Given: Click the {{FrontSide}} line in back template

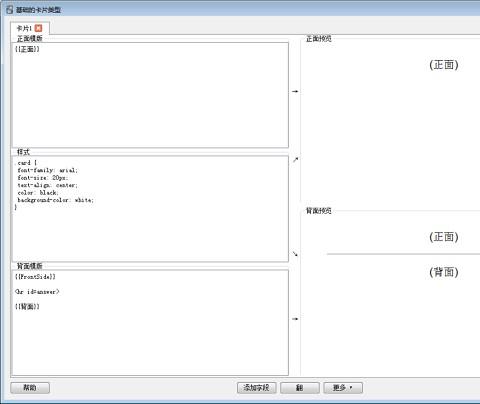Looking at the screenshot, I should point(35,277).
